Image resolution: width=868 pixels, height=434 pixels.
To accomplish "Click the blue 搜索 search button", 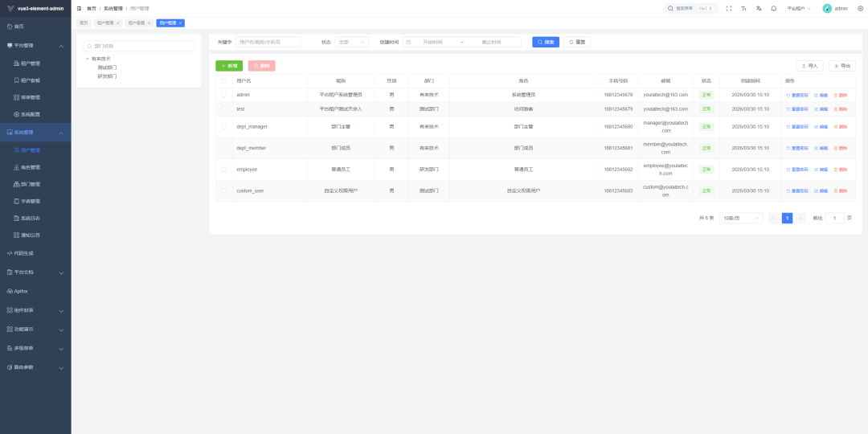I will point(546,42).
